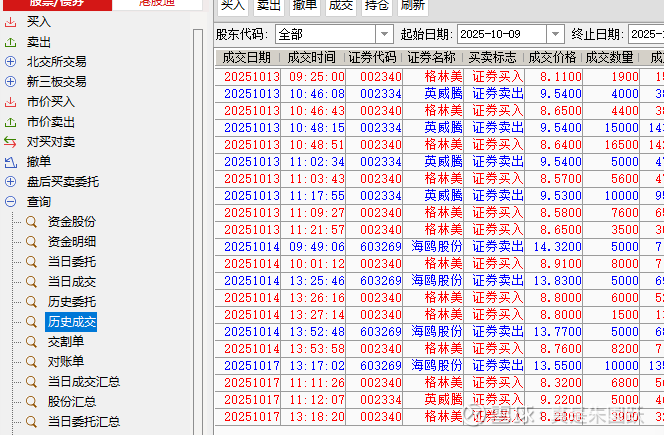Sort by 成交数量 column header
The width and height of the screenshot is (664, 435).
coord(610,57)
